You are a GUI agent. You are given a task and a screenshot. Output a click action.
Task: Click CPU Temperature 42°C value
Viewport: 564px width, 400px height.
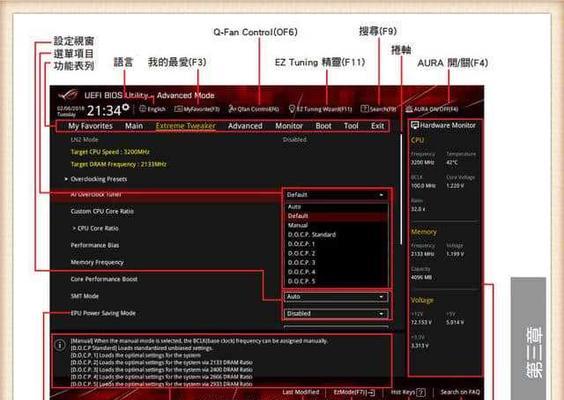coord(452,162)
